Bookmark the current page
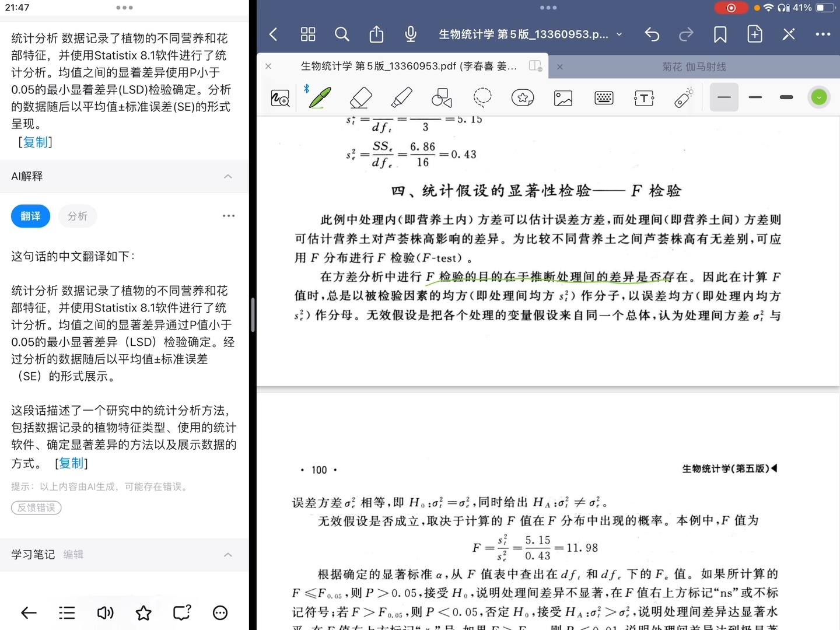Viewport: 840px width, 630px height. click(x=720, y=34)
